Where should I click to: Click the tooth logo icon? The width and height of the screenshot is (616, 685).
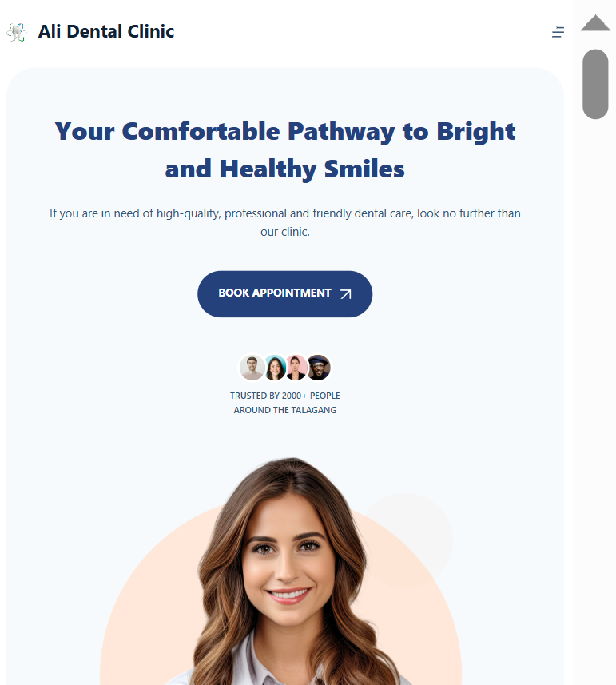[x=17, y=32]
